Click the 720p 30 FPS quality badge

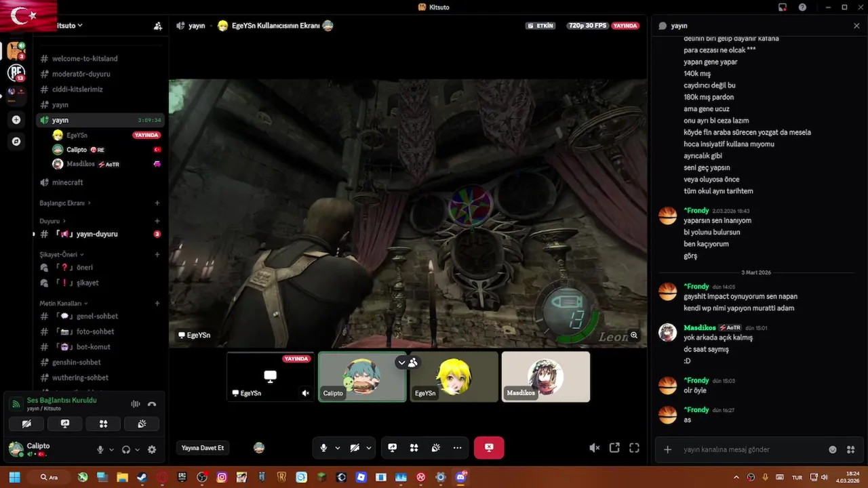tap(587, 26)
